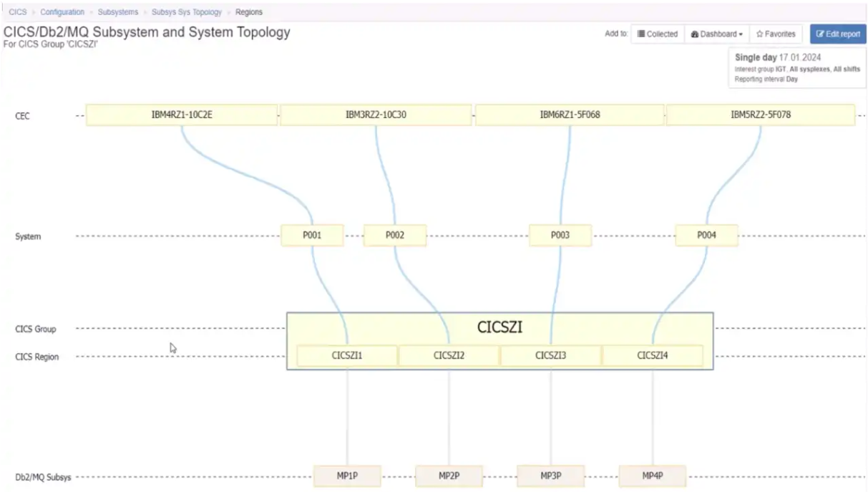The height and width of the screenshot is (492, 868).
Task: Click the report title heading
Action: tap(147, 32)
